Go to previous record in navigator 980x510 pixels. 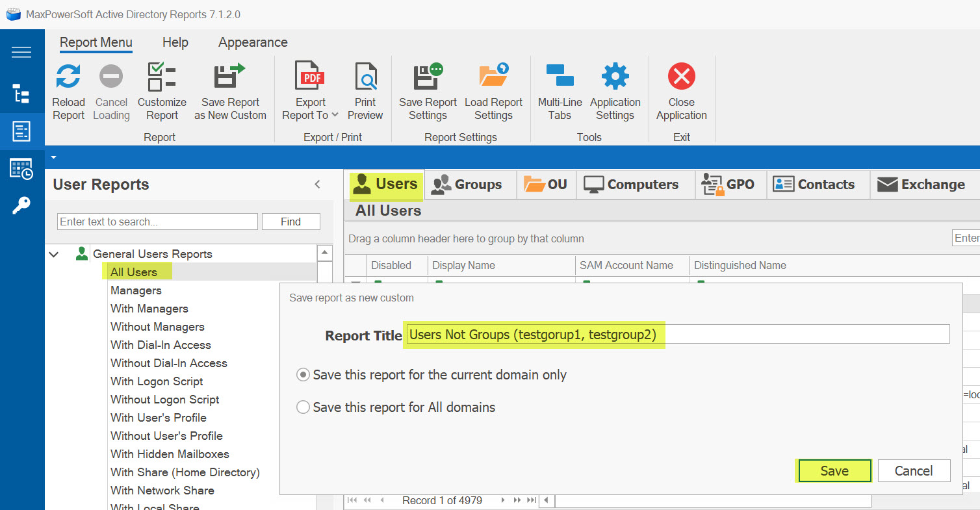click(382, 500)
